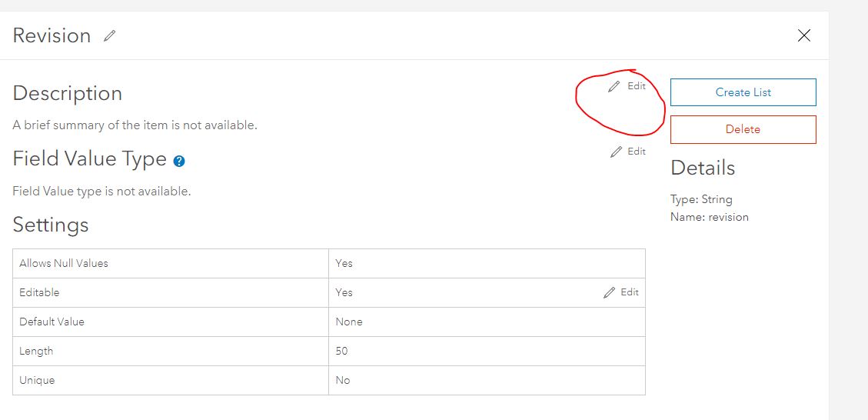Click the Name: revision detail text
Viewport: 868px width, 420px height.
pyautogui.click(x=709, y=217)
